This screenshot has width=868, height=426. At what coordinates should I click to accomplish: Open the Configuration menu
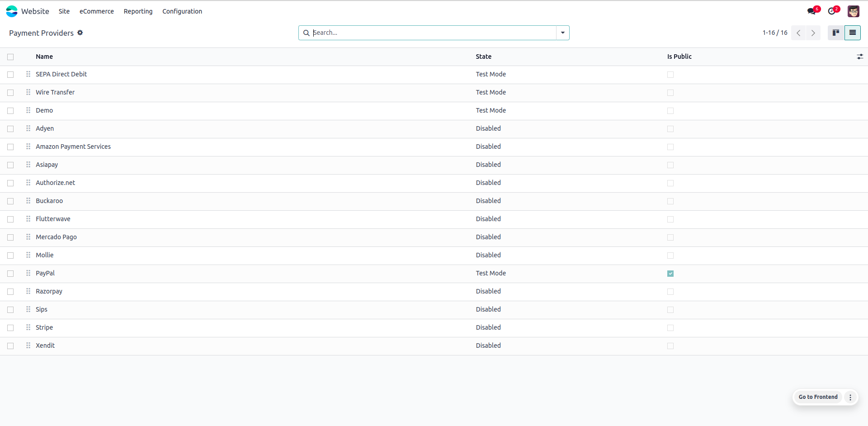tap(182, 11)
